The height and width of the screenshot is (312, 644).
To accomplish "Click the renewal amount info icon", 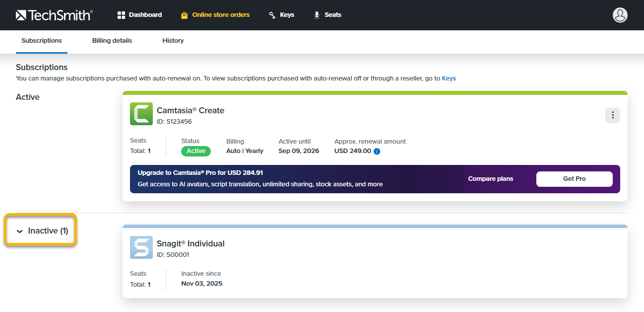I will 377,151.
